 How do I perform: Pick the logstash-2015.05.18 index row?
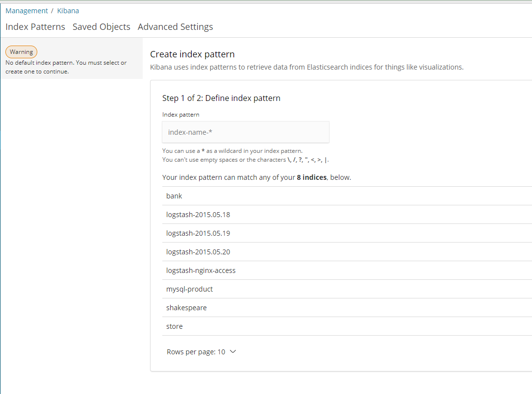(198, 215)
